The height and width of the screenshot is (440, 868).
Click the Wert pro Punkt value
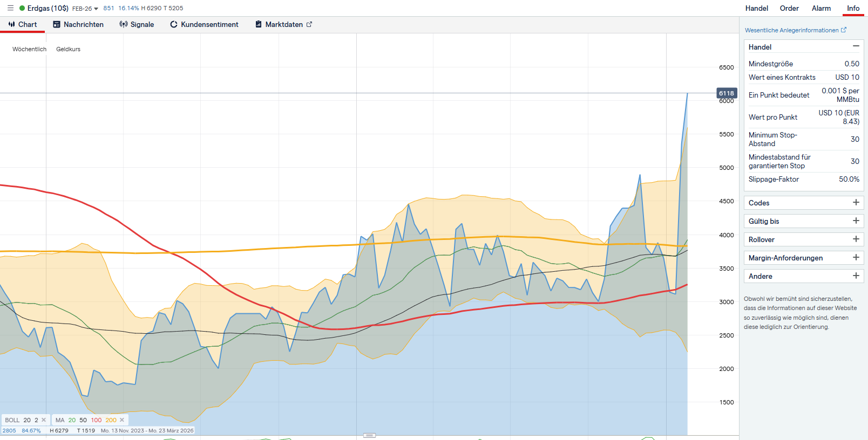pos(839,117)
